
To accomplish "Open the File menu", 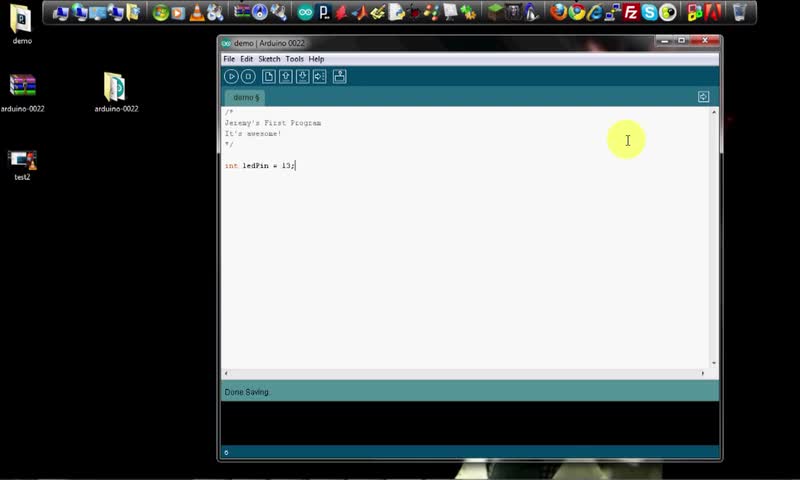I will click(x=229, y=59).
